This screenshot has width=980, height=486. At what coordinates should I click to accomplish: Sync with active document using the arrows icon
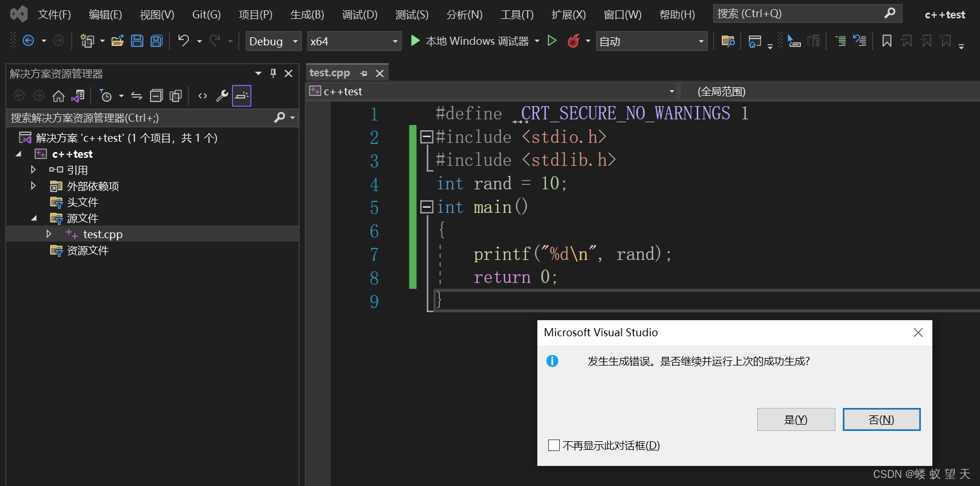(137, 96)
